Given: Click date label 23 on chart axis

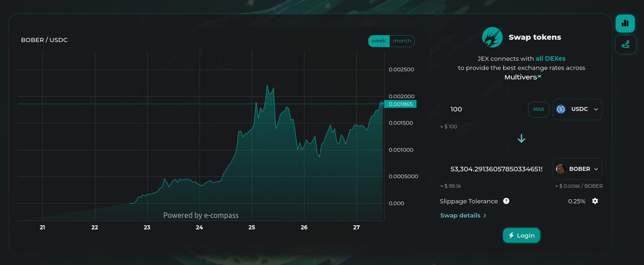Looking at the screenshot, I should pyautogui.click(x=147, y=228).
